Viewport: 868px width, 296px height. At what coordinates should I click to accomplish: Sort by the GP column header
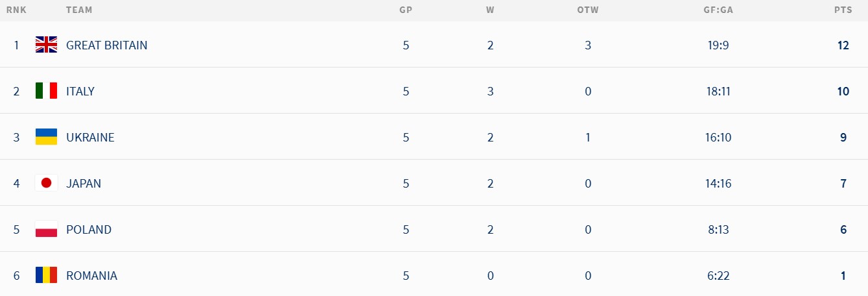pos(406,10)
